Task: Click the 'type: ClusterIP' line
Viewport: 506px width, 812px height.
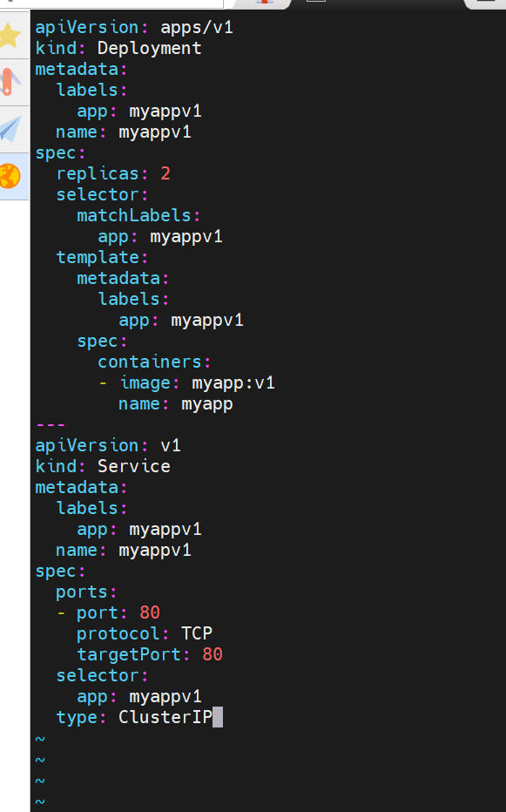Action: [134, 717]
